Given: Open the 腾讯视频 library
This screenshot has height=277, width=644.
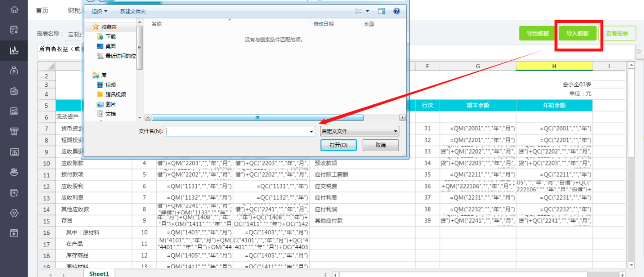Looking at the screenshot, I should [111, 95].
